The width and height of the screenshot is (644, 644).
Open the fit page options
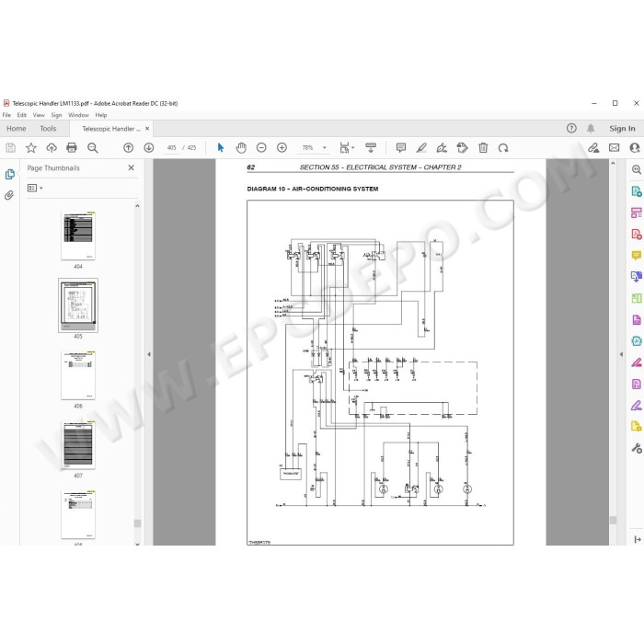point(347,148)
